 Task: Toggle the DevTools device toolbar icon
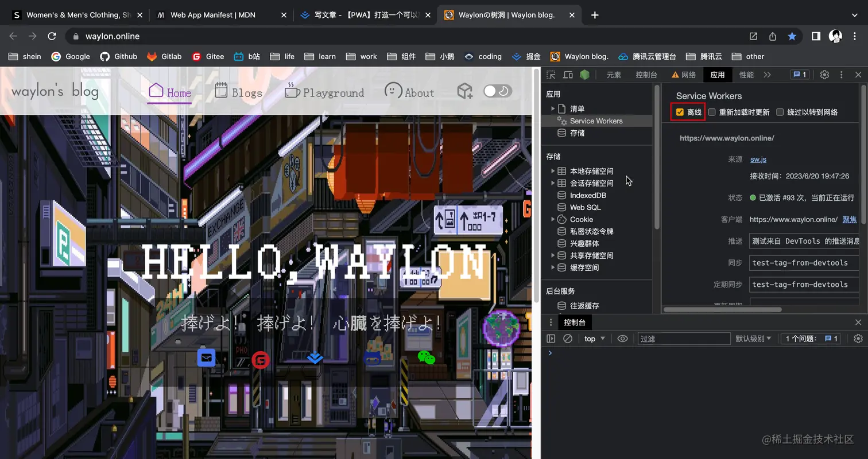568,75
